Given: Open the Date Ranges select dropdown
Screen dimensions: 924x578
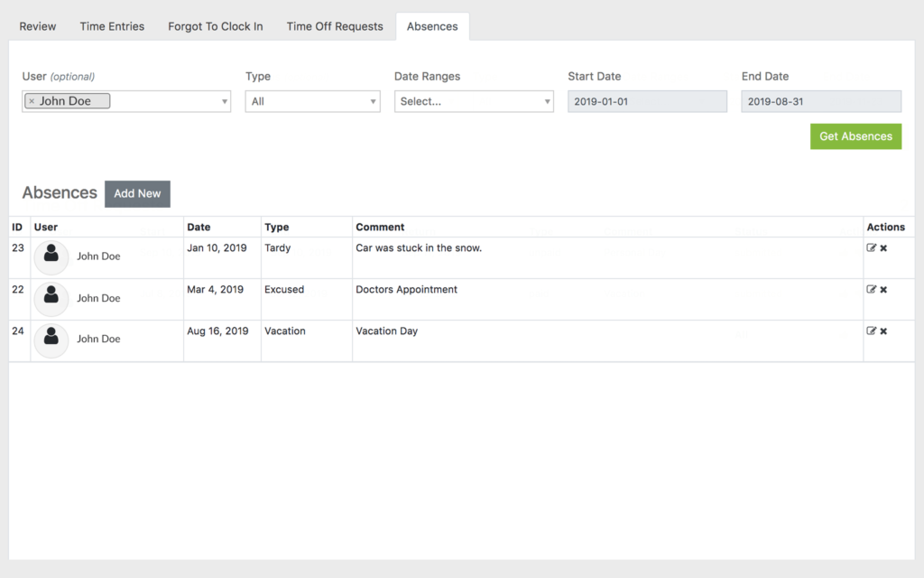Looking at the screenshot, I should click(x=474, y=102).
